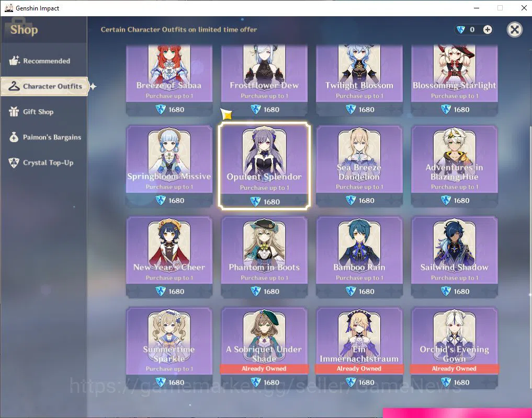Click the Gift Shop present icon
Screen dimensions: 532x418
coord(14,111)
